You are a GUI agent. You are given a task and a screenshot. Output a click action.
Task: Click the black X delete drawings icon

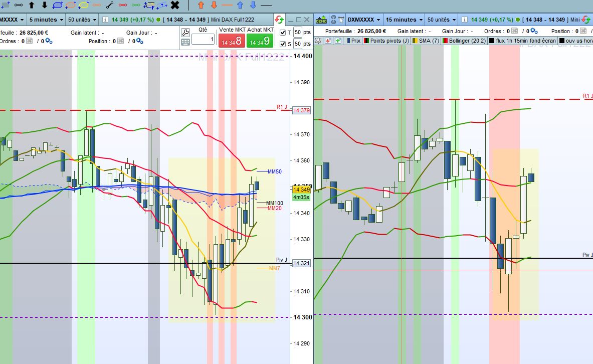[x=175, y=6]
